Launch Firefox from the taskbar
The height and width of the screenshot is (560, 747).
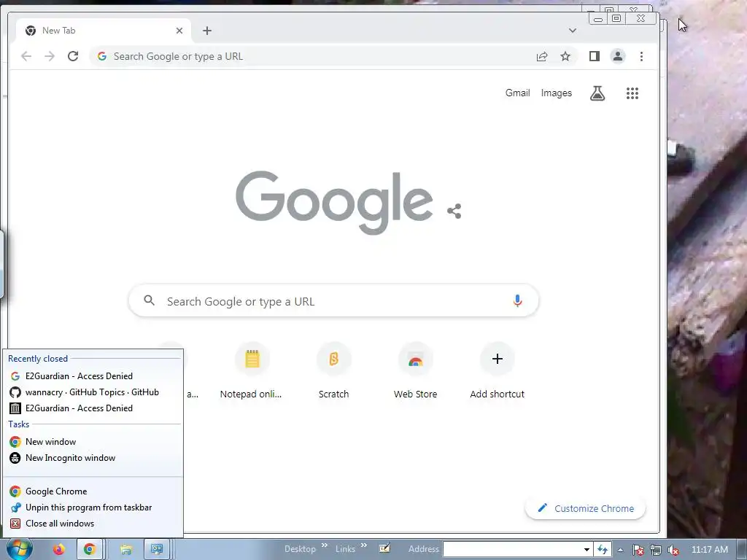pyautogui.click(x=58, y=550)
